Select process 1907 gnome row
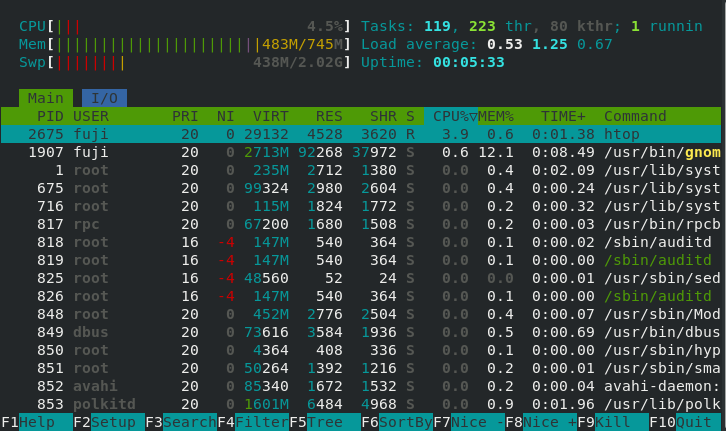726x431 pixels. pos(361,152)
